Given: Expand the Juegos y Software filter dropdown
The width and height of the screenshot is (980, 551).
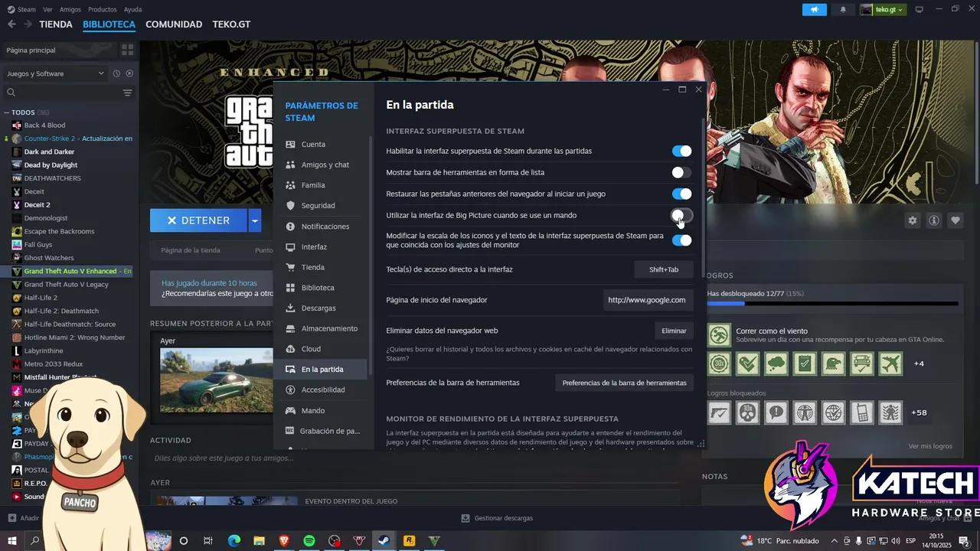Looking at the screenshot, I should (x=55, y=73).
